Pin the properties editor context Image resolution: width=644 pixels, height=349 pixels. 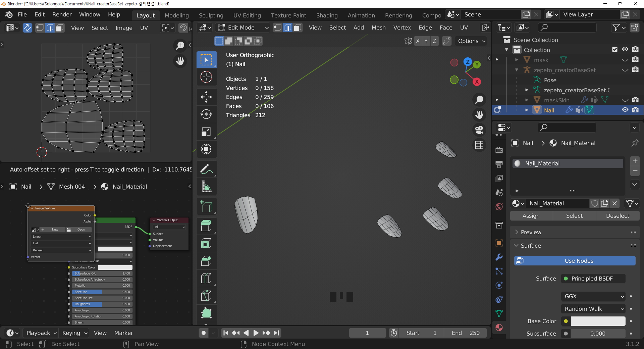point(635,143)
